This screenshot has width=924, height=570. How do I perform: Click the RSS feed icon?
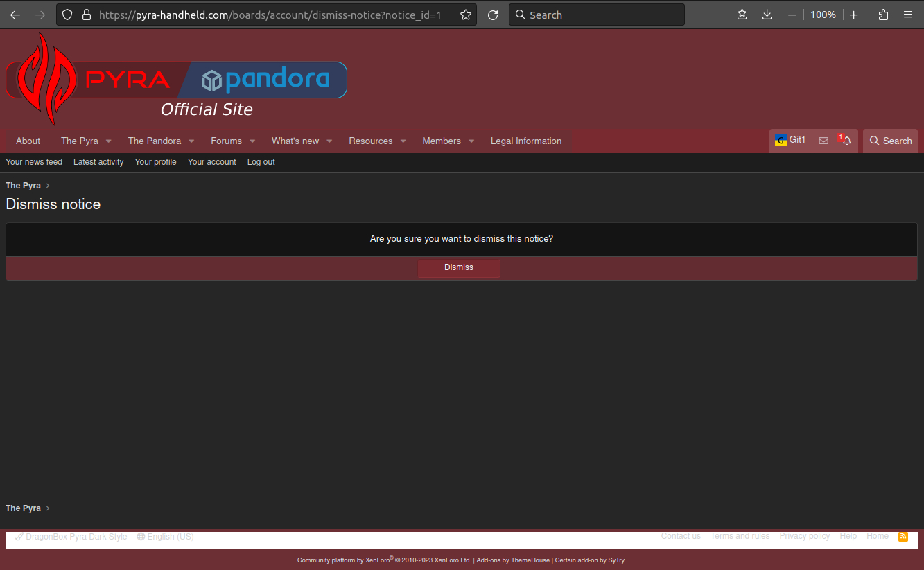(x=903, y=536)
